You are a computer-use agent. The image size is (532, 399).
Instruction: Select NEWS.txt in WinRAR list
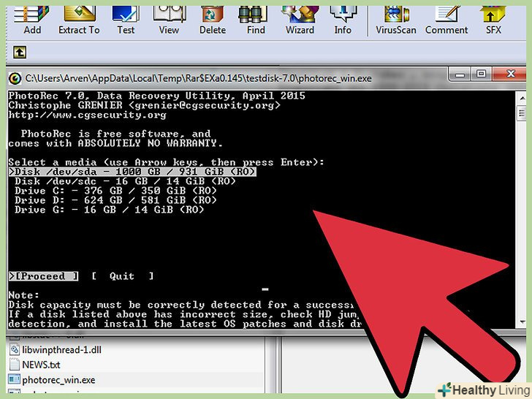click(x=41, y=365)
